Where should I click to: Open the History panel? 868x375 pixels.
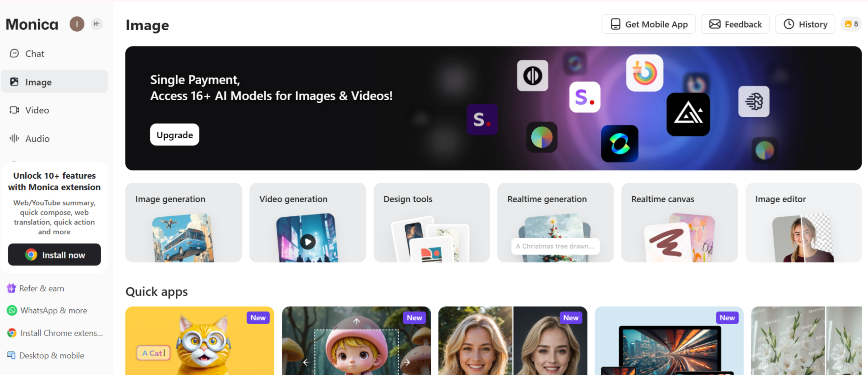[x=805, y=24]
